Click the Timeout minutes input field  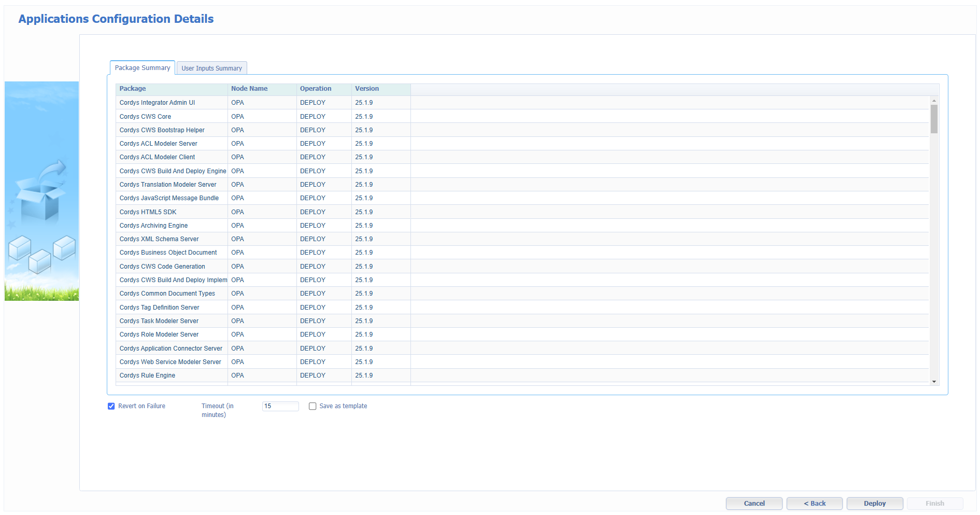[x=280, y=406]
